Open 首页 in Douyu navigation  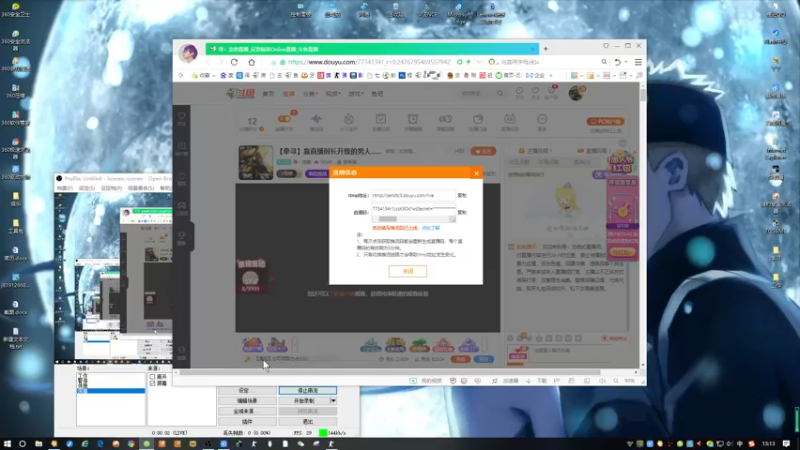pos(268,94)
